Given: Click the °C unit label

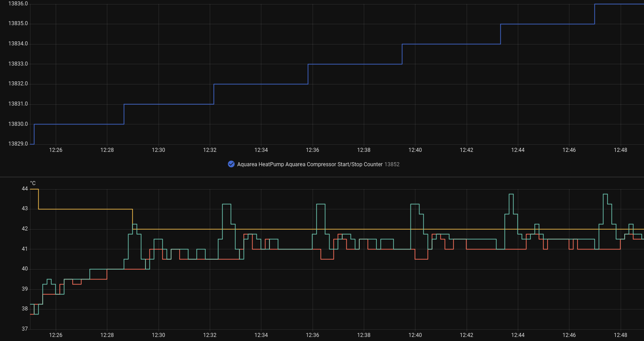Looking at the screenshot, I should coord(33,183).
